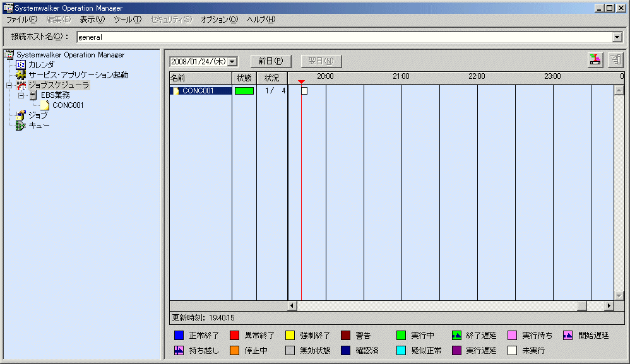Click the colored Gantt chart toolbar icon

tap(595, 60)
